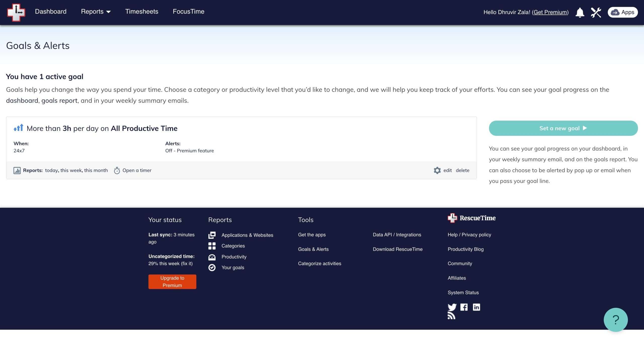Click the 'Off - Premium feature' alerts text
Screen dimensions: 644x348
189,151
